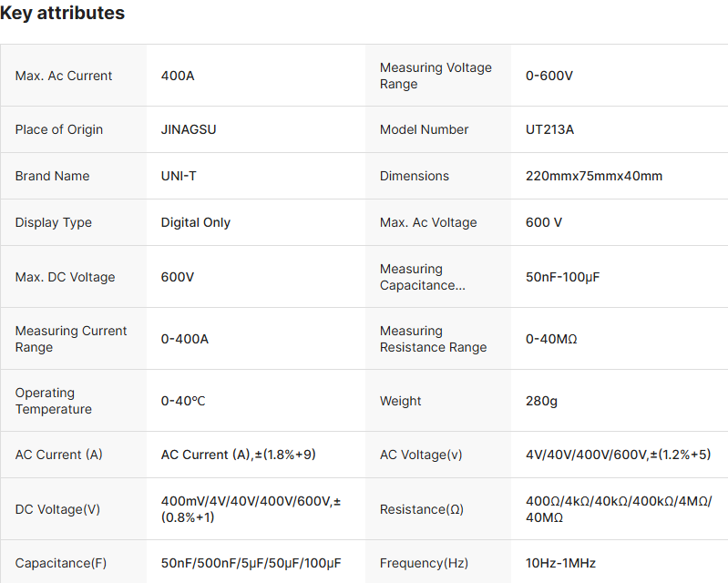
Task: Click the Operating Temperature label
Action: pos(54,401)
